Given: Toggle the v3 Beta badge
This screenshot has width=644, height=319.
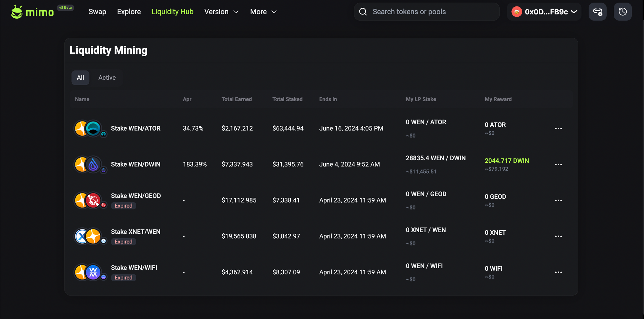Looking at the screenshot, I should pyautogui.click(x=65, y=7).
